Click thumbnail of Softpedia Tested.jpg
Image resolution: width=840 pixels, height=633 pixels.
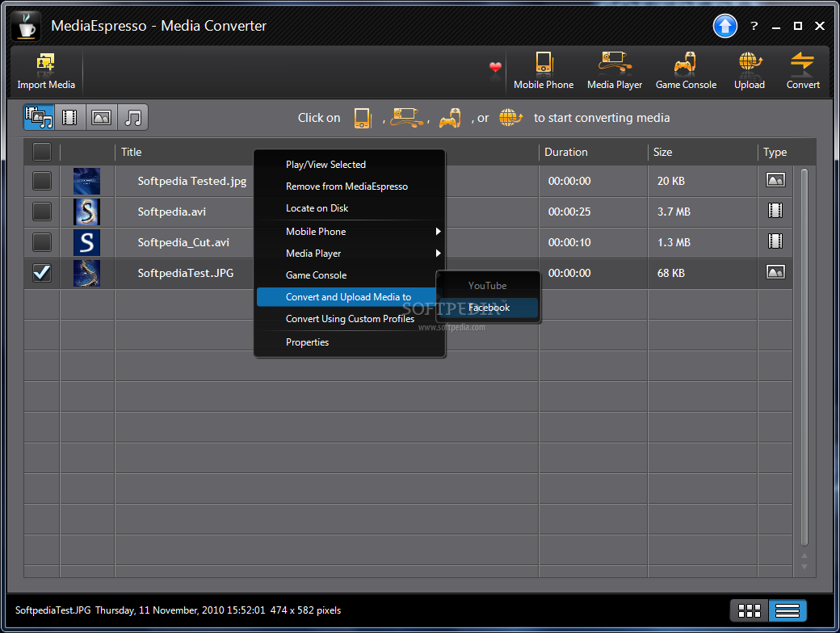(86, 181)
